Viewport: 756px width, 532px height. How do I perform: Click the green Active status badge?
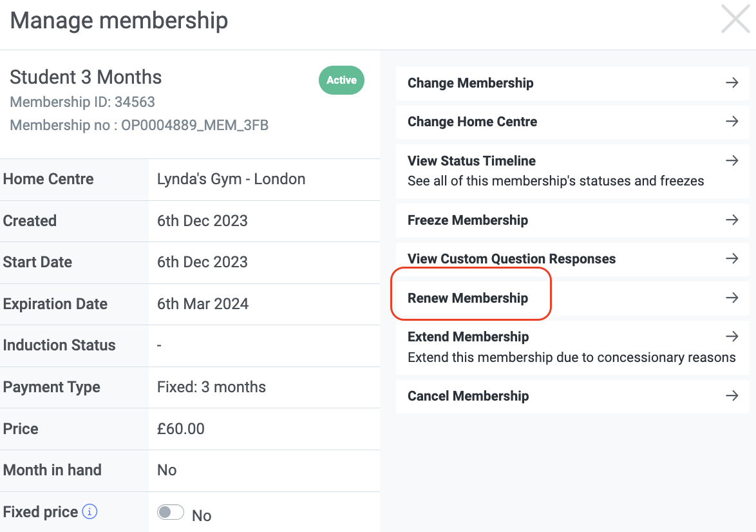coord(341,80)
